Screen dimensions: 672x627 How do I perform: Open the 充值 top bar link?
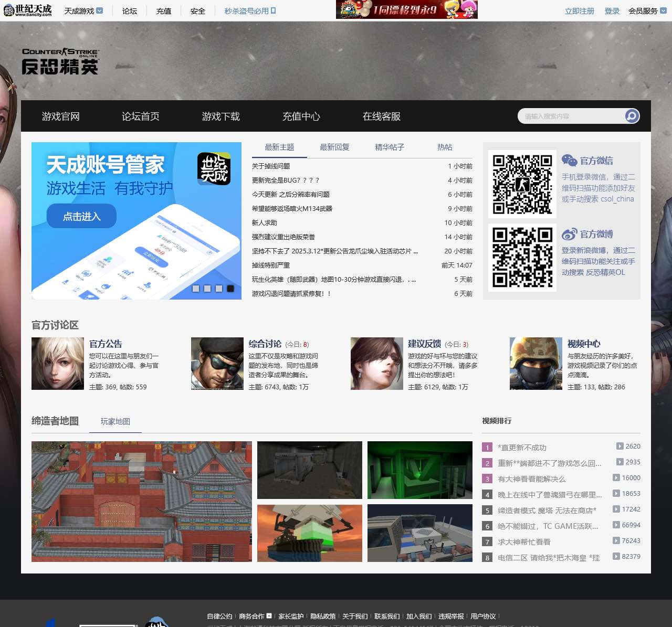point(164,10)
